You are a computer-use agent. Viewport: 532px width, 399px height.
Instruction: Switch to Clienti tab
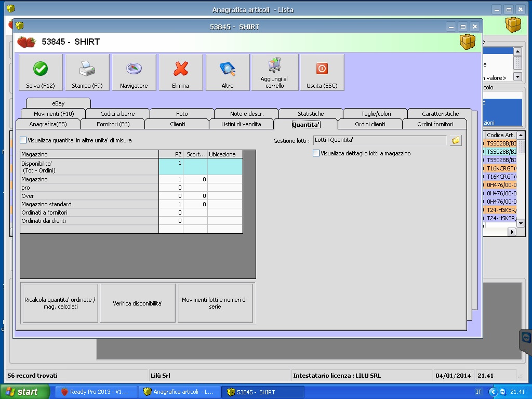[178, 124]
